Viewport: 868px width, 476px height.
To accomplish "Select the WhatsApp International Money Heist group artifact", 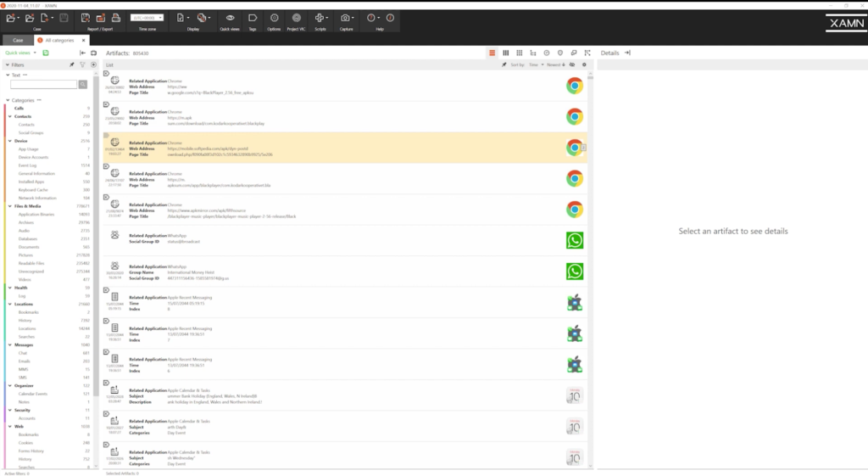I will coord(346,272).
